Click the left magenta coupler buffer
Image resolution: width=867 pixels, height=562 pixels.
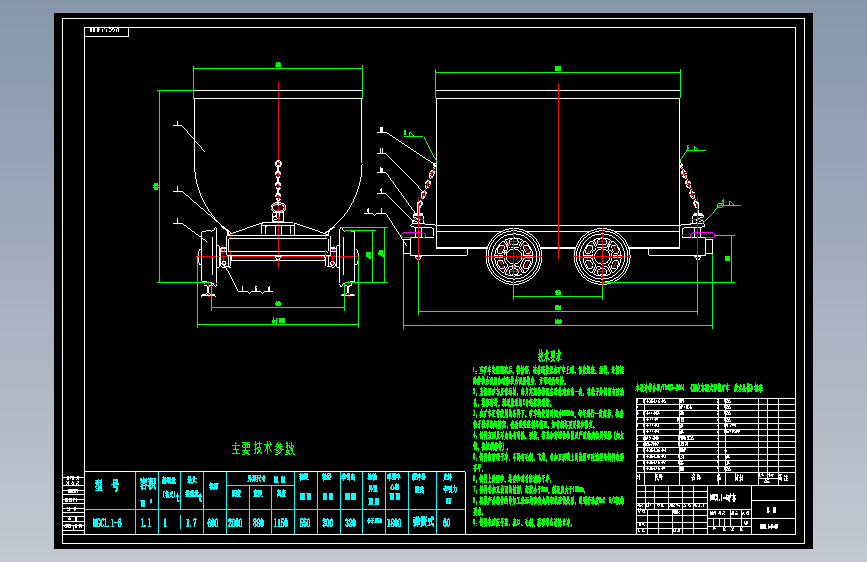414,235
